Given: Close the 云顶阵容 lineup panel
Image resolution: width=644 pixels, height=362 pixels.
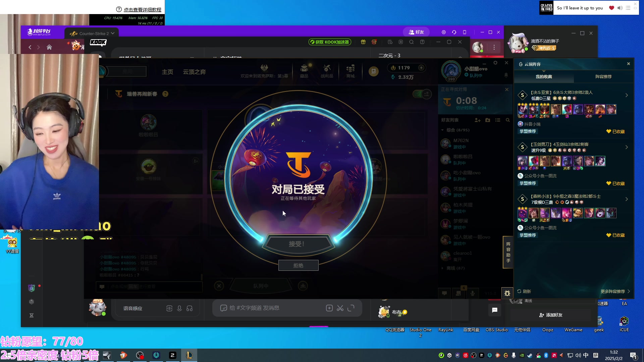Looking at the screenshot, I should (x=629, y=64).
